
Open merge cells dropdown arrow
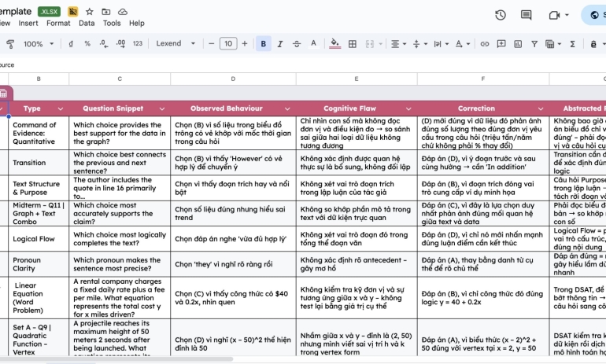(380, 43)
